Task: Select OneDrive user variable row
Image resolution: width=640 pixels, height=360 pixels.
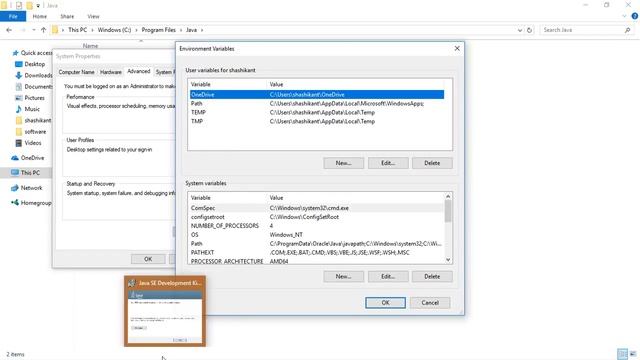Action: coord(317,95)
